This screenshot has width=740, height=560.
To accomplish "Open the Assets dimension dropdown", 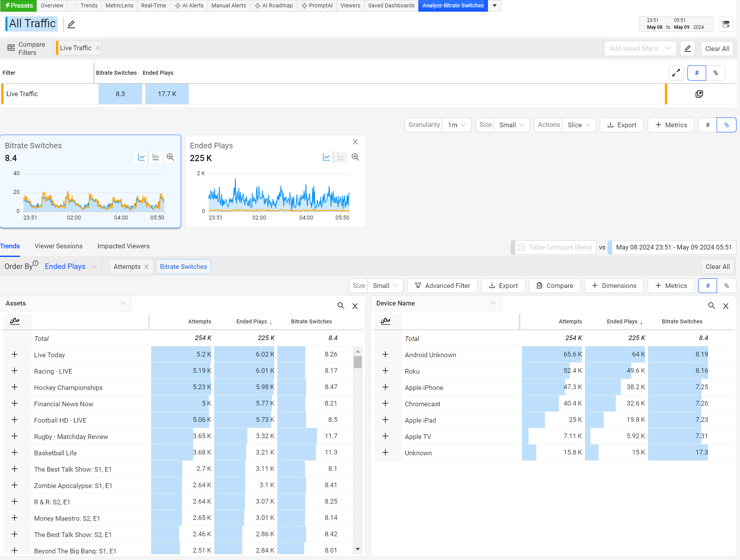I will coord(65,303).
